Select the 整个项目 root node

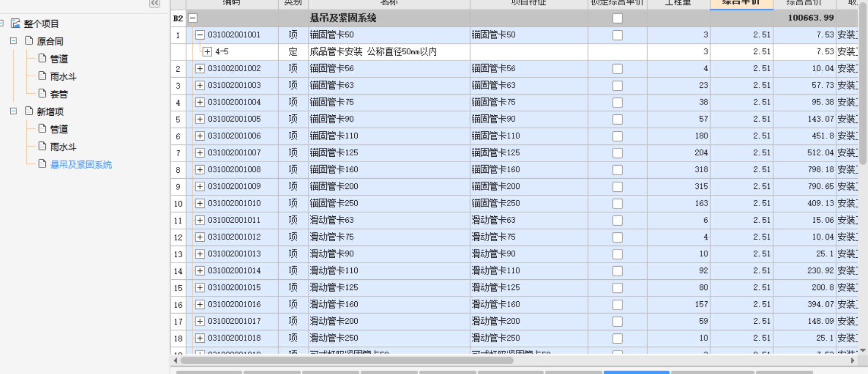click(x=41, y=23)
